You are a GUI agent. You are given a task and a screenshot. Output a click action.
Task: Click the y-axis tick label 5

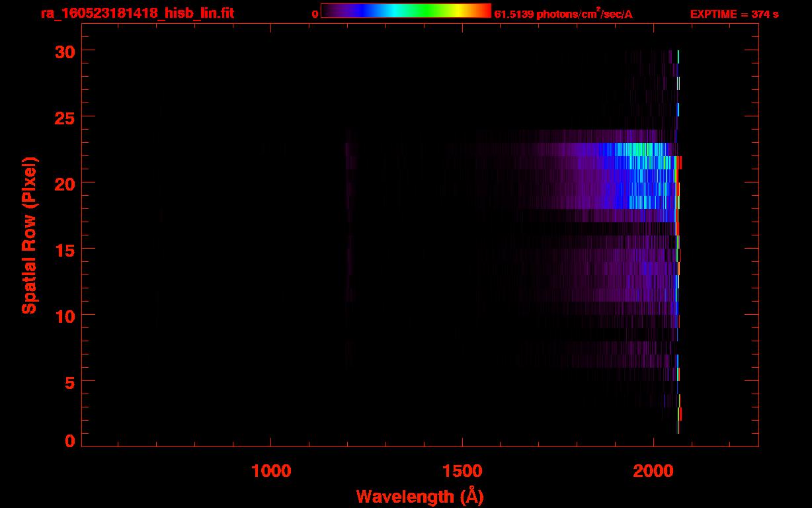[x=70, y=382]
